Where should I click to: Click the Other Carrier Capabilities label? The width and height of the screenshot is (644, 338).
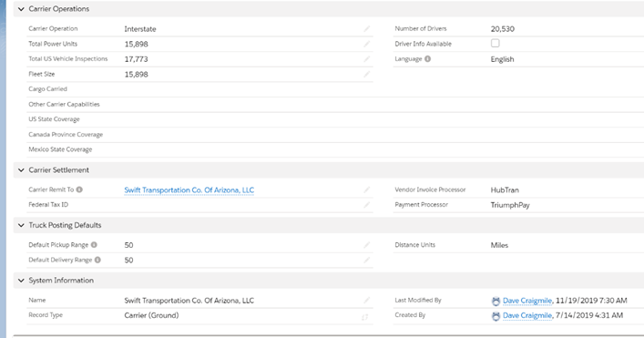(x=64, y=105)
